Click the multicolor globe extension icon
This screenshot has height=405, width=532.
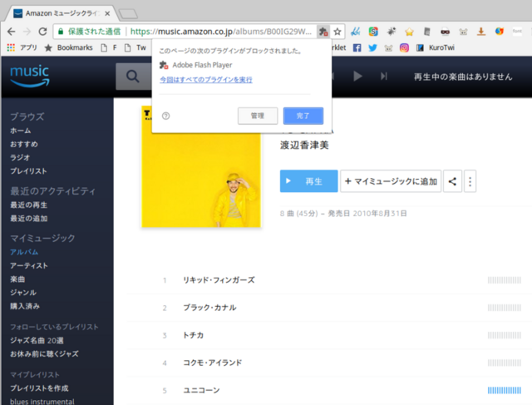point(499,32)
